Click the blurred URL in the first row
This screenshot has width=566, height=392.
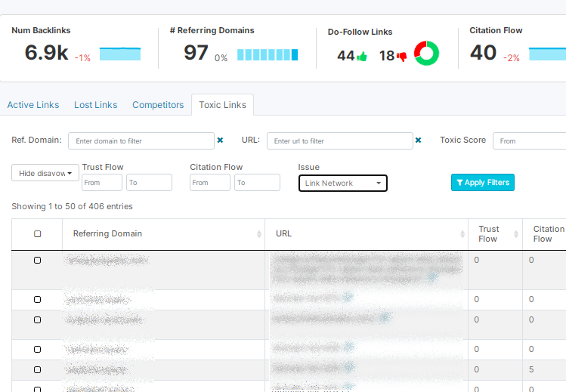pos(367,267)
